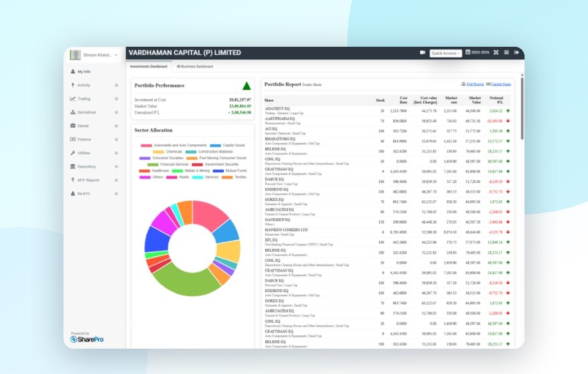Click the Investment at Cost amount
Viewport: 588px width, 374px height.
click(240, 100)
